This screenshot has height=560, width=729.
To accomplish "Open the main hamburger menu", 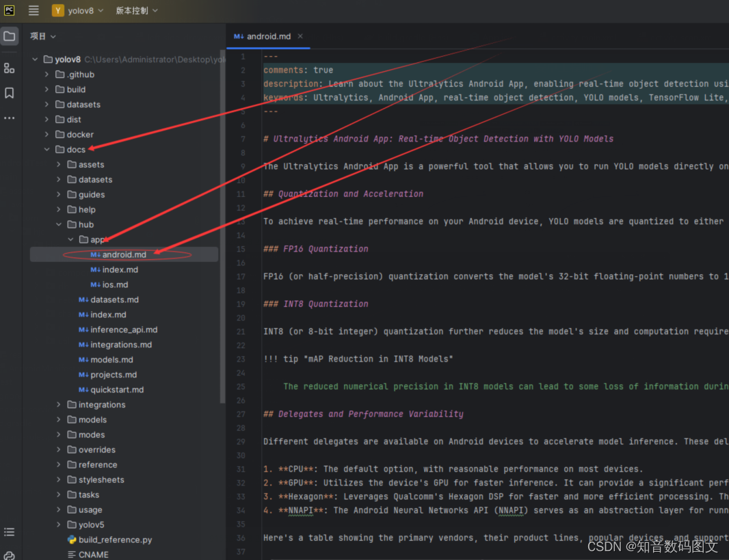I will [34, 10].
